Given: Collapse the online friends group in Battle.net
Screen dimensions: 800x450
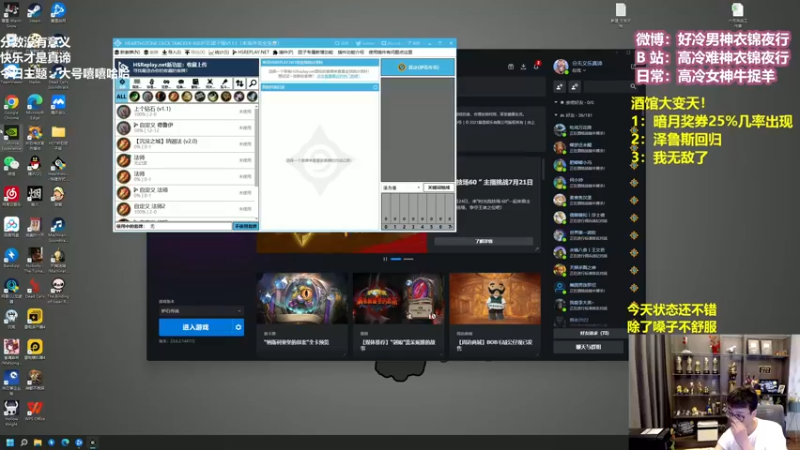Looking at the screenshot, I should (x=556, y=115).
